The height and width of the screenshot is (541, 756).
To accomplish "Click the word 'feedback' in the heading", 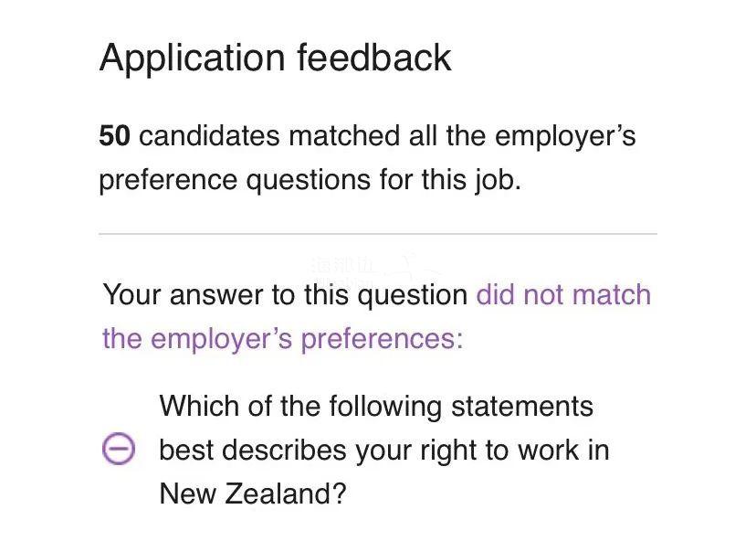I will click(x=374, y=58).
